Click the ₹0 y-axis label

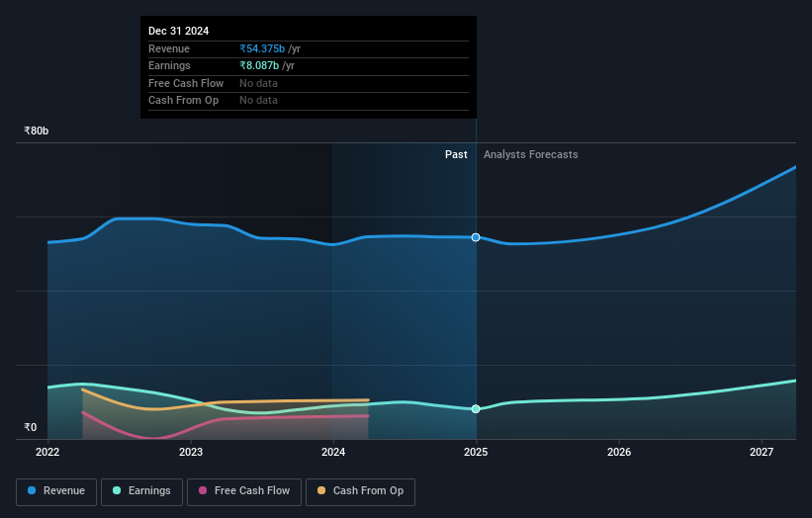tap(31, 427)
